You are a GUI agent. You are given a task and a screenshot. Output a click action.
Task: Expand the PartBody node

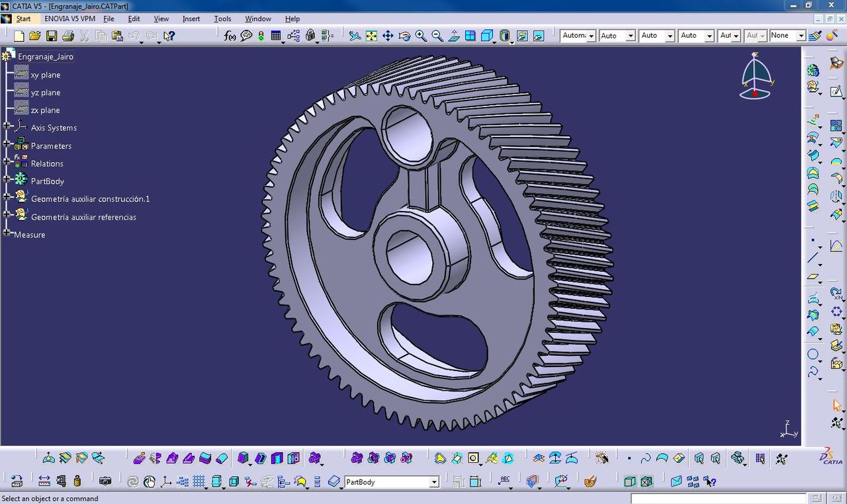click(x=7, y=179)
